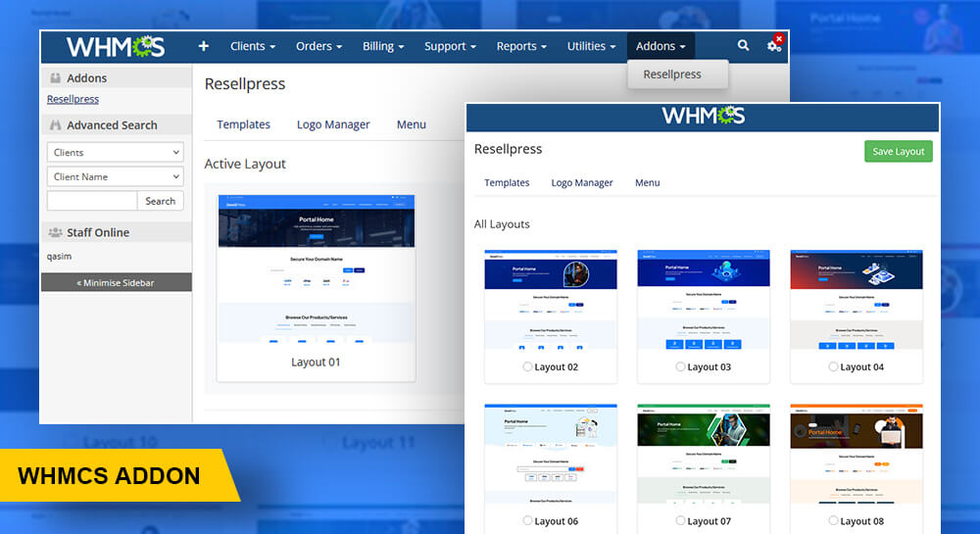This screenshot has height=534, width=980.
Task: Choose the Layout 04 radio option
Action: click(x=833, y=366)
